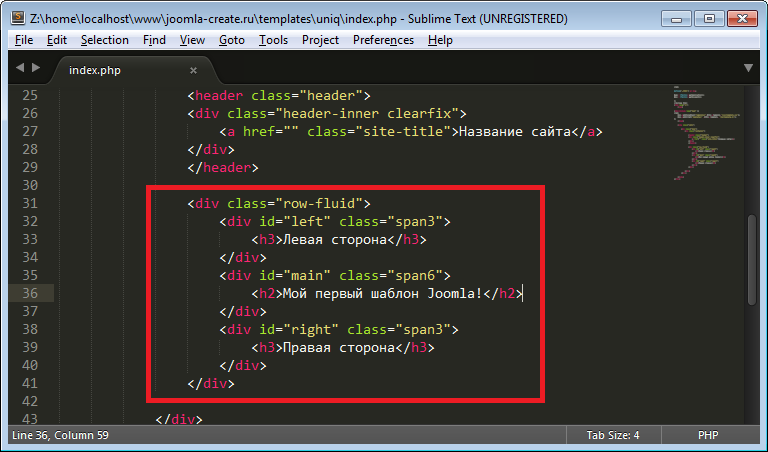The width and height of the screenshot is (768, 452).
Task: Go to previous tab with left arrow
Action: [x=19, y=68]
